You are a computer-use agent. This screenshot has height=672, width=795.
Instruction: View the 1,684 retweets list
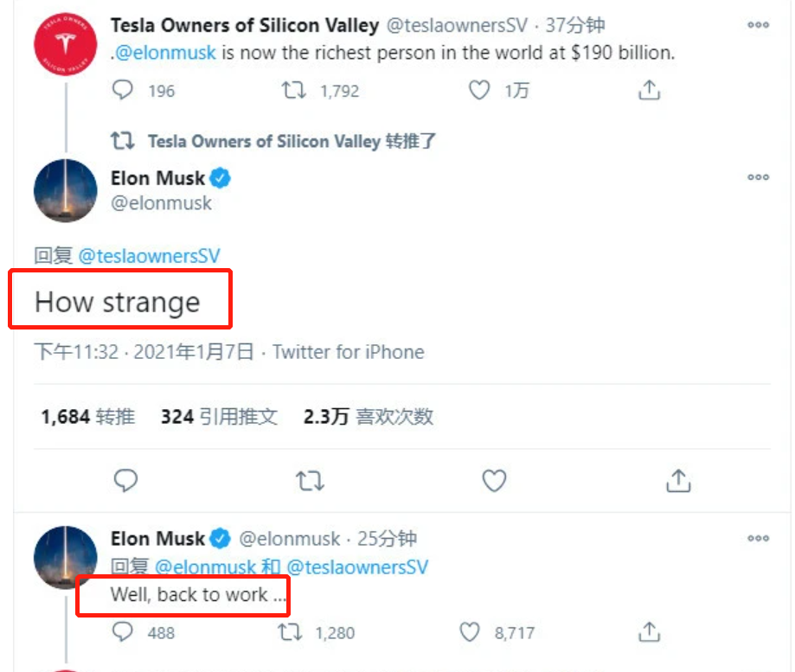[x=87, y=417]
